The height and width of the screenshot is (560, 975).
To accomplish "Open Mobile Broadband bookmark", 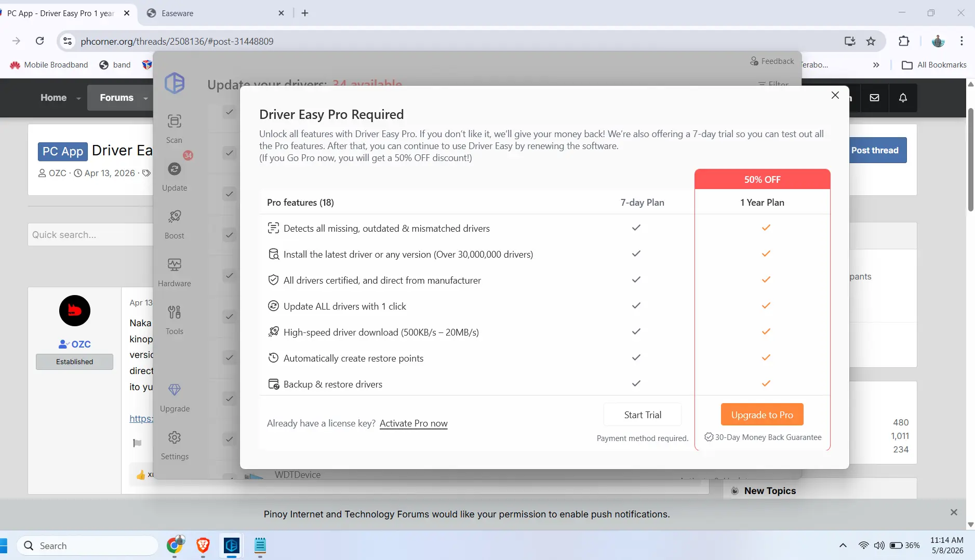I will [x=49, y=65].
